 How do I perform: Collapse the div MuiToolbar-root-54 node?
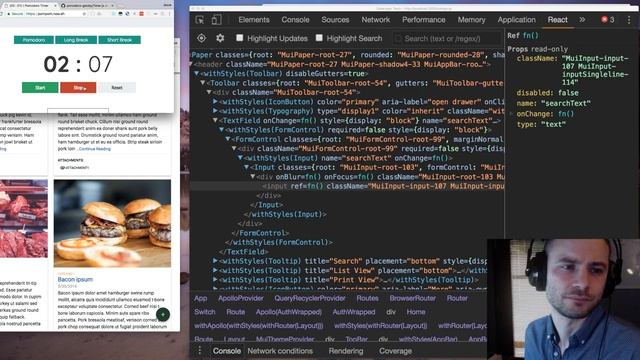click(209, 92)
